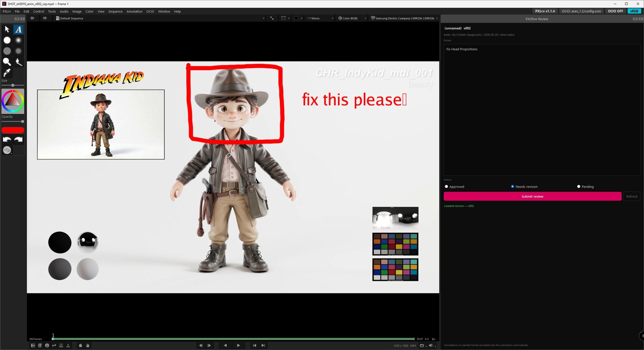Screen dimensions: 644x350
Task: Step back one frame
Action: point(200,345)
